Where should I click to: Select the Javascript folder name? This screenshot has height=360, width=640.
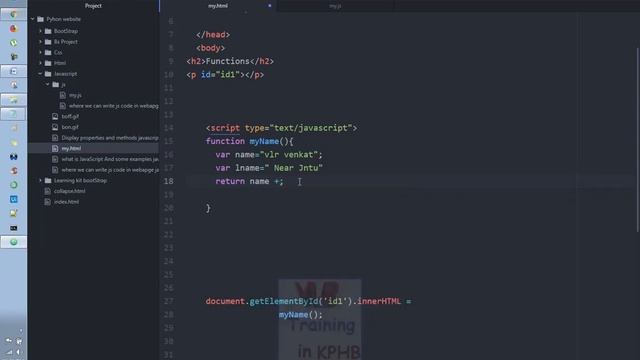click(x=65, y=74)
